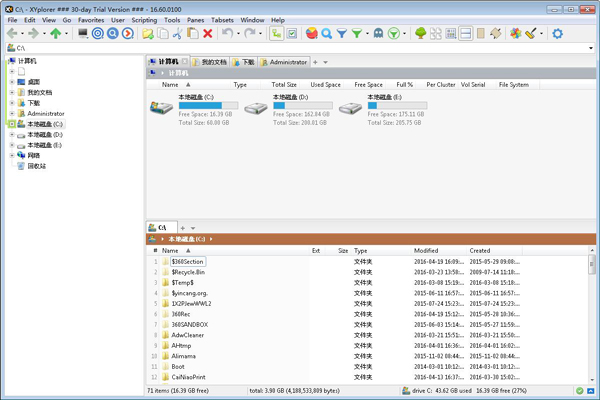Click the broom Customize Toolbar icon
This screenshot has height=400, width=600.
[x=531, y=34]
